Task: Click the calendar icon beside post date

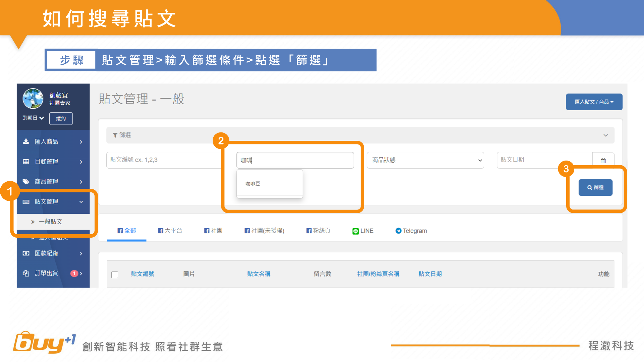Action: (x=603, y=161)
